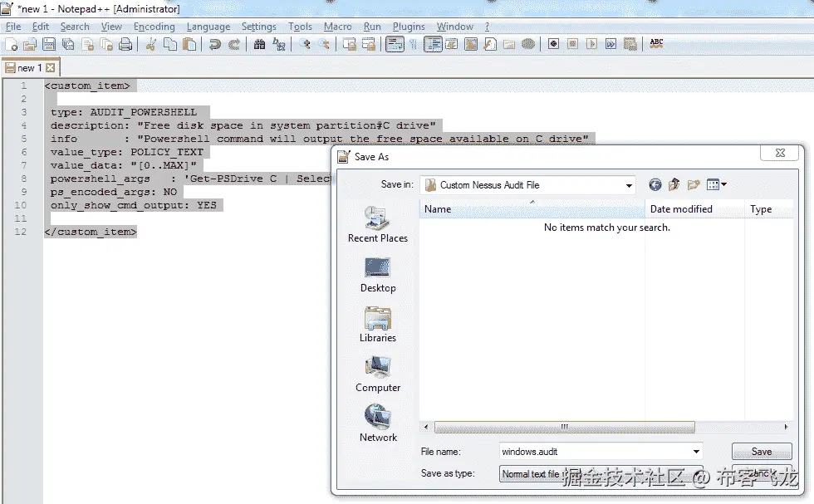The width and height of the screenshot is (814, 504).
Task: Open the Save as type combo box
Action: 600,473
